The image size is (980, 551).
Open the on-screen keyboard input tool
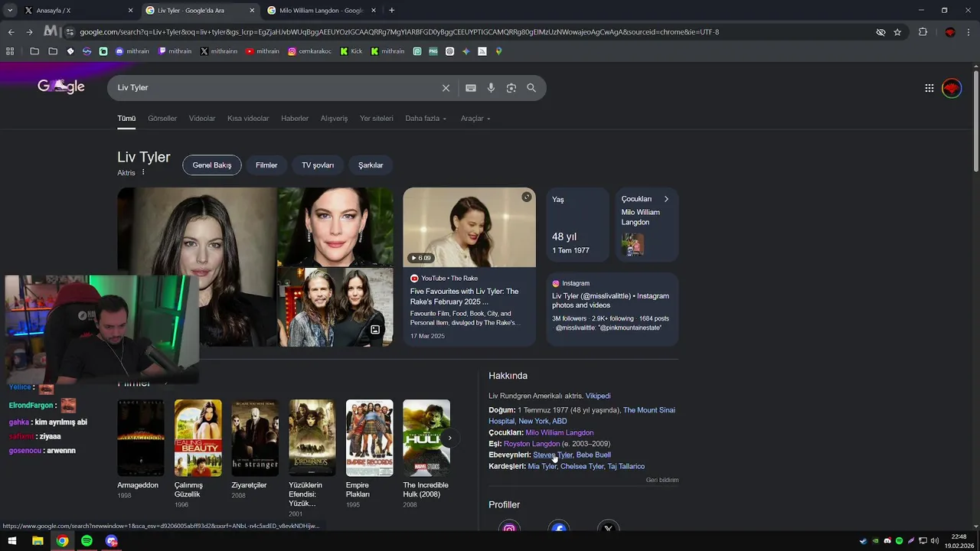pyautogui.click(x=471, y=88)
